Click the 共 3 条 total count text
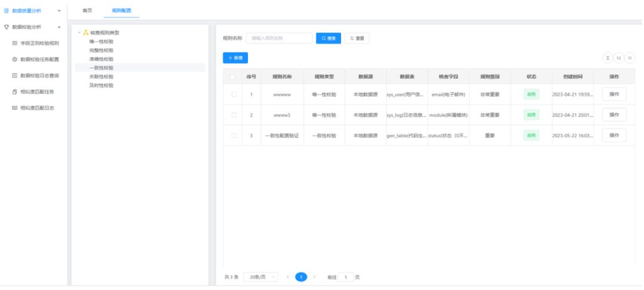Image resolution: width=644 pixels, height=290 pixels. 231,277
